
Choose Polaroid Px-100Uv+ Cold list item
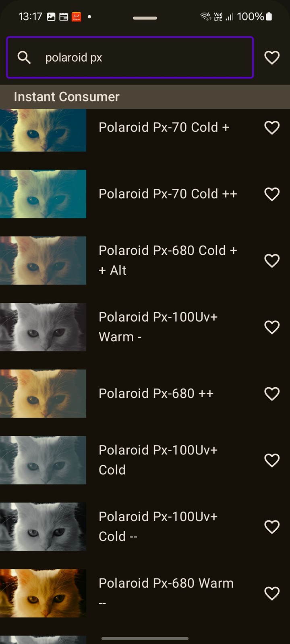pyautogui.click(x=145, y=460)
